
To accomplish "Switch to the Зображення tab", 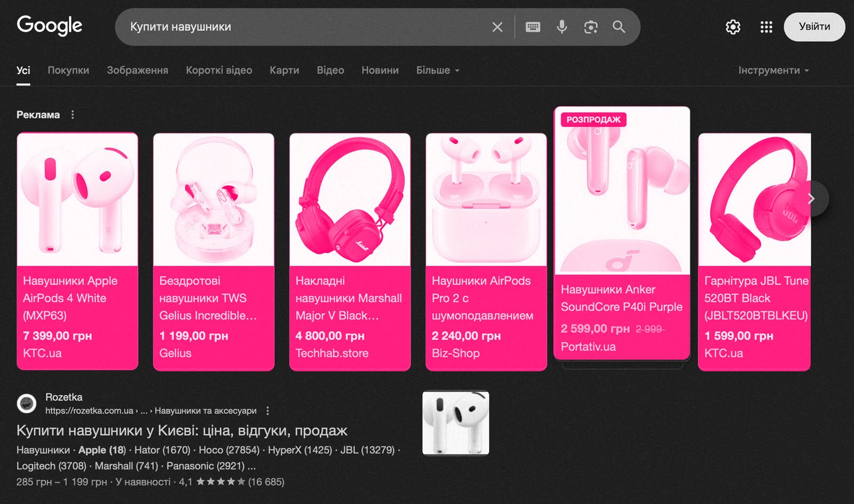I will tap(137, 70).
